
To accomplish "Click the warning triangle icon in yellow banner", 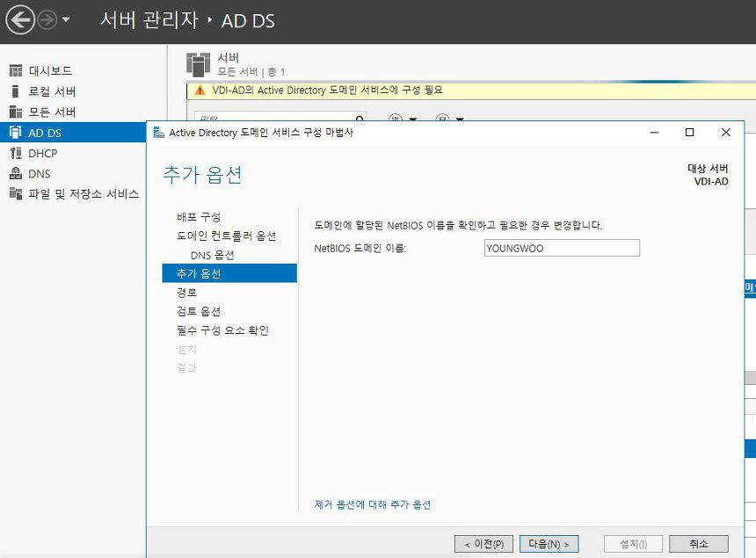I will click(x=200, y=91).
